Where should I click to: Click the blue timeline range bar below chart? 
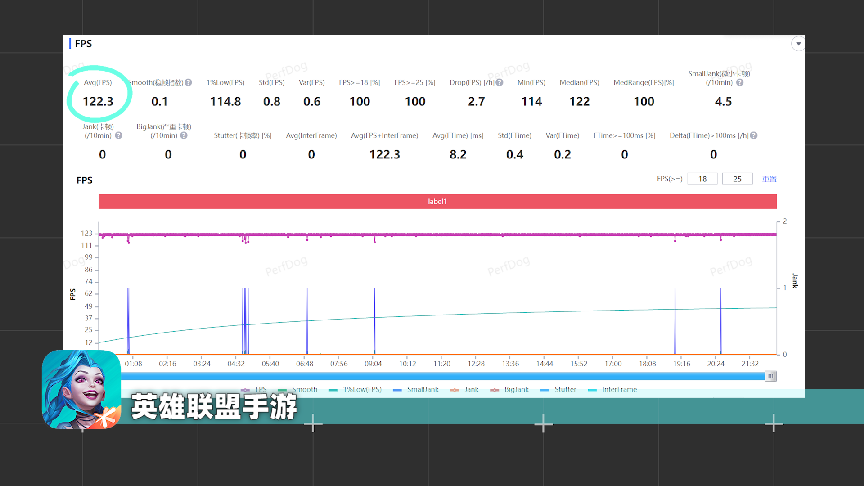click(440, 376)
